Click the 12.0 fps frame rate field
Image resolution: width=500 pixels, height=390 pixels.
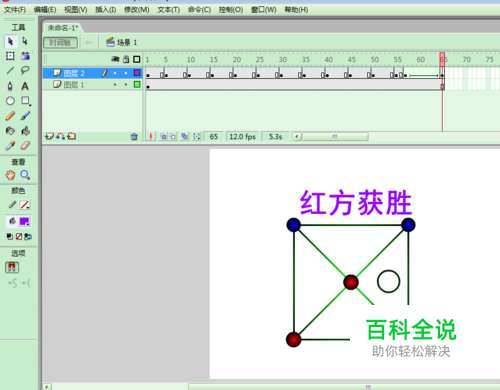(x=242, y=137)
